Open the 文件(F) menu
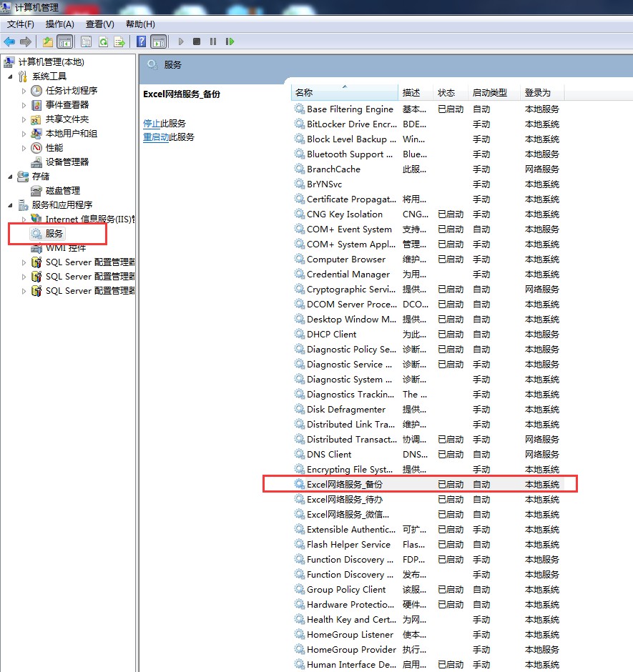This screenshot has width=633, height=672. (x=20, y=24)
